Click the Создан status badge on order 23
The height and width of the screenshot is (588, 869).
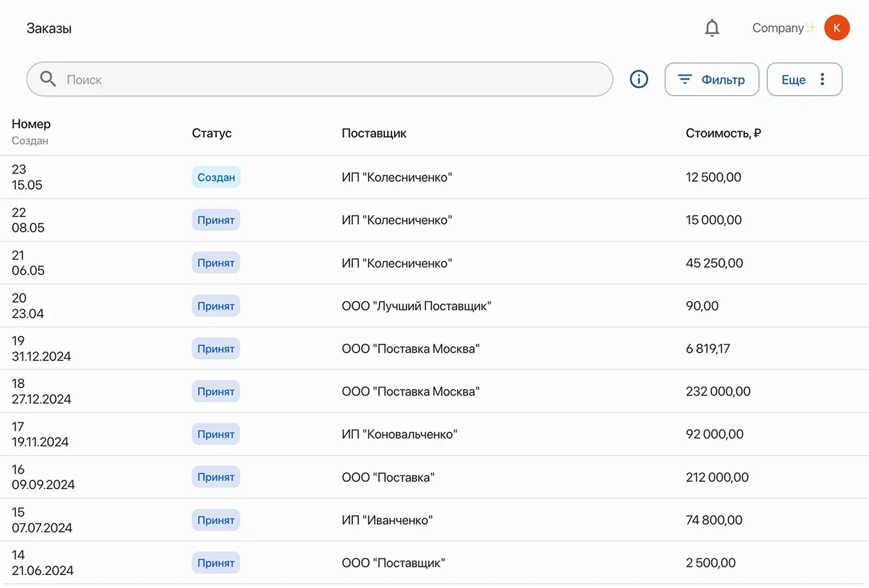click(x=216, y=177)
